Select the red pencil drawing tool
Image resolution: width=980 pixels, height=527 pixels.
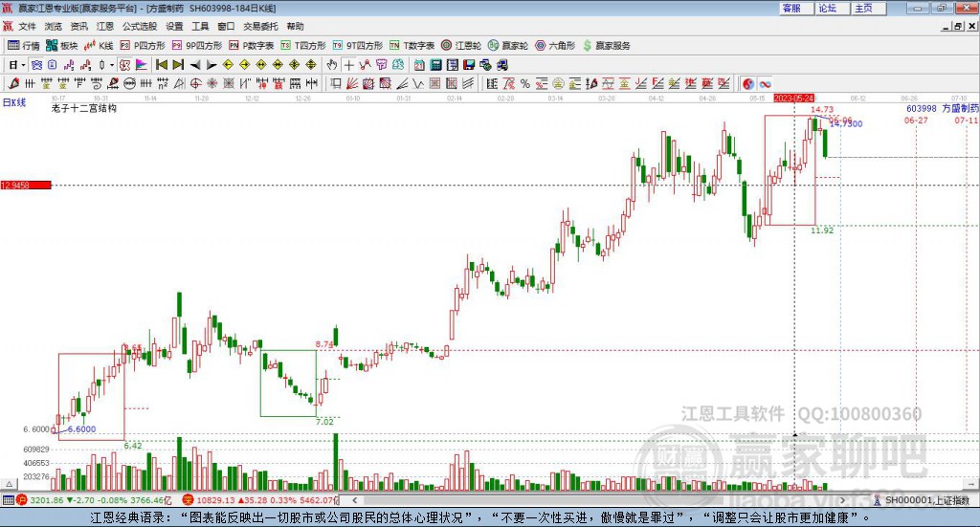point(13,83)
